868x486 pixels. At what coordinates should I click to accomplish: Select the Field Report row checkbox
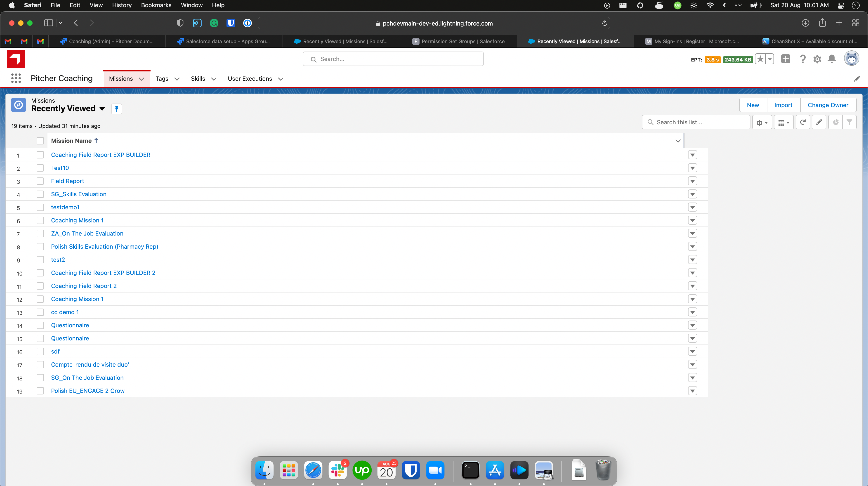(40, 181)
